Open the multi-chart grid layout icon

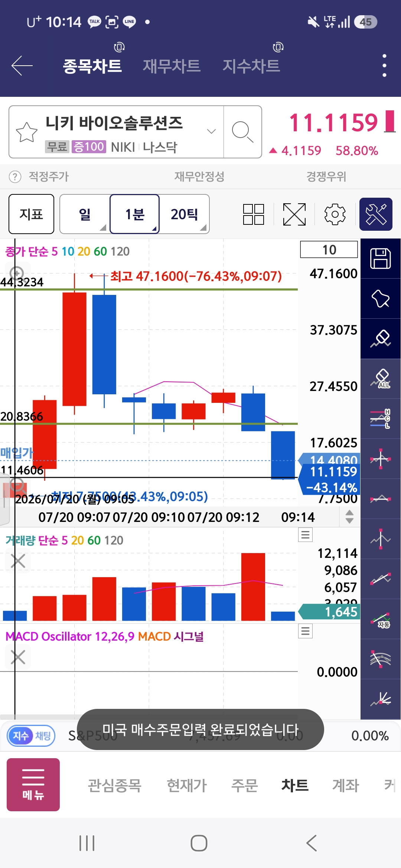[x=254, y=214]
